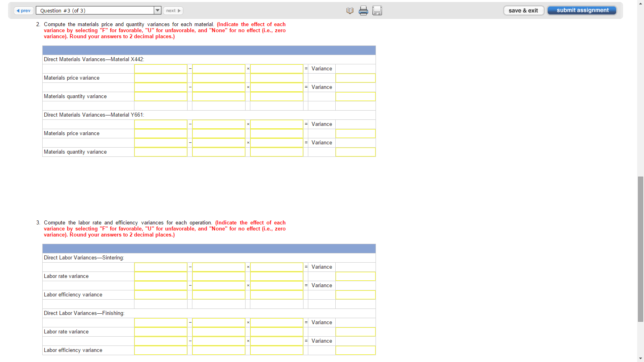
Task: Click 'Labor efficiency variance' label under Finishing
Action: click(73, 350)
